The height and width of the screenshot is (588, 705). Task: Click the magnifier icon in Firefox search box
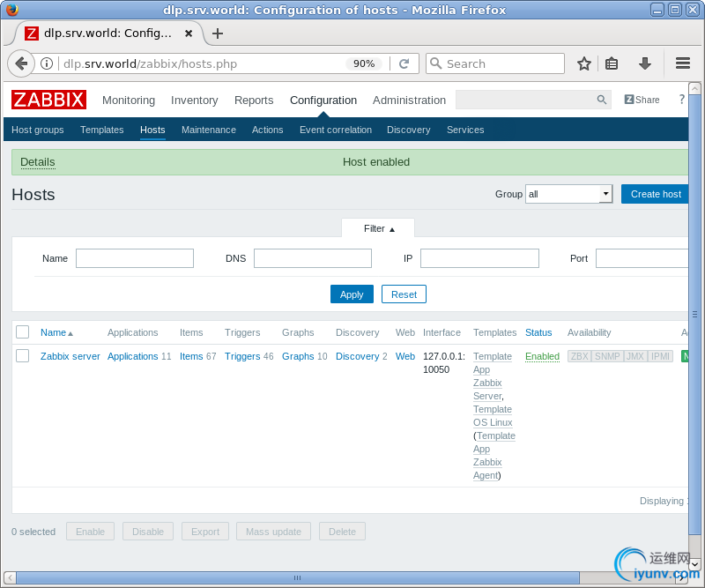point(435,63)
